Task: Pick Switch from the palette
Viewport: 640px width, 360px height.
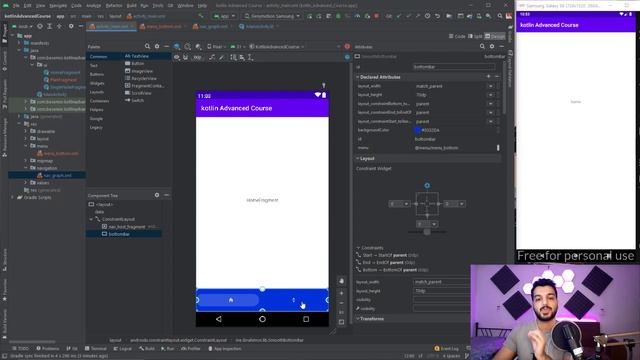Action: 134,100
